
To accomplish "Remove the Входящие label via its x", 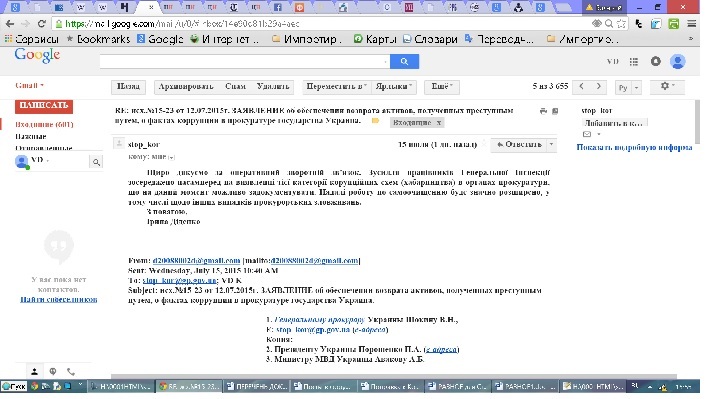I will [x=439, y=123].
